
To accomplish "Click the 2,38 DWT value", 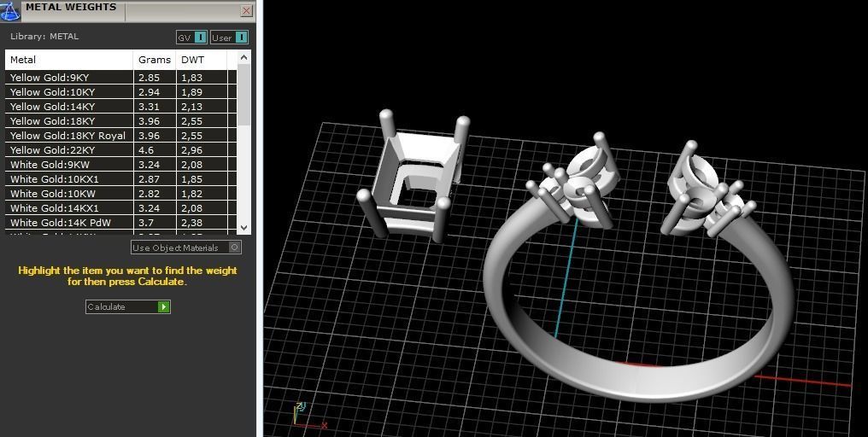I will coord(191,223).
